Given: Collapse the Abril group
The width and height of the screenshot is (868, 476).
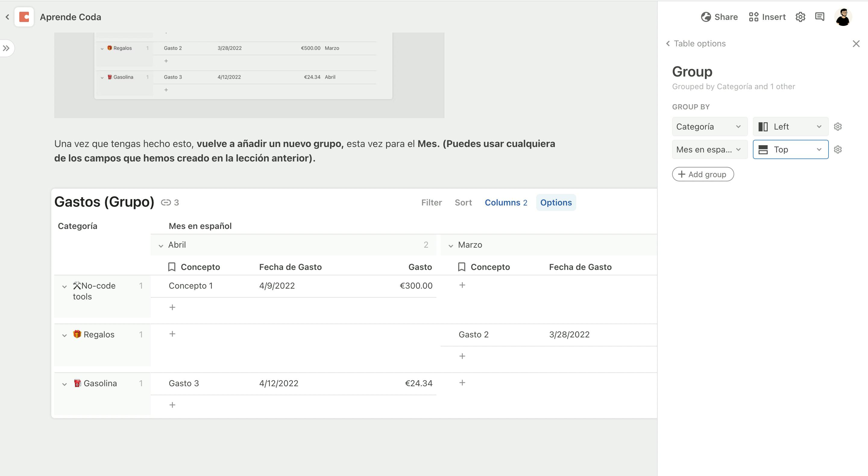Looking at the screenshot, I should 161,246.
